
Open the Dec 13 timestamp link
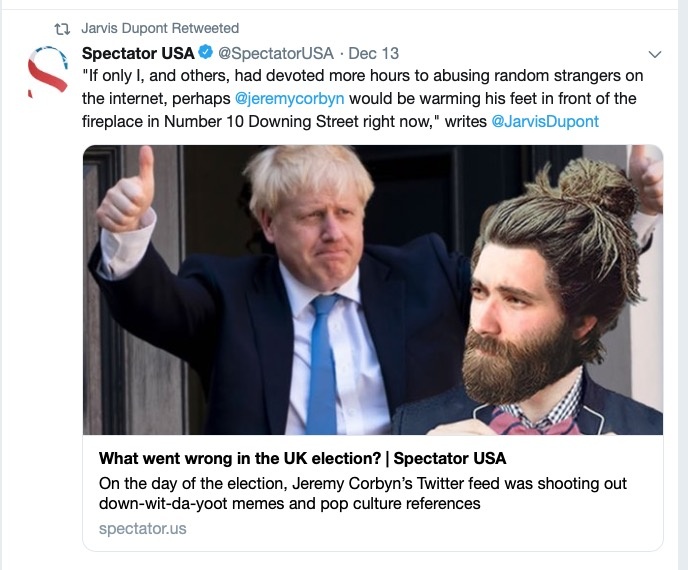click(x=373, y=54)
